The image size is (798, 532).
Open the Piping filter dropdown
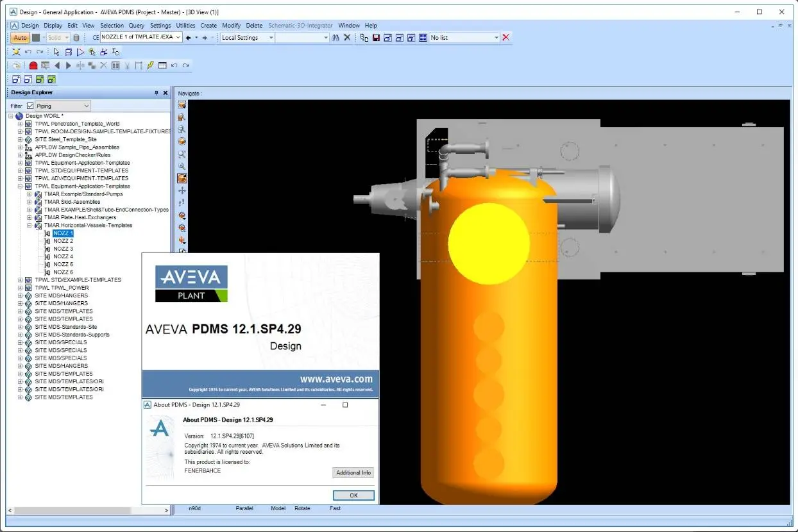(x=86, y=106)
